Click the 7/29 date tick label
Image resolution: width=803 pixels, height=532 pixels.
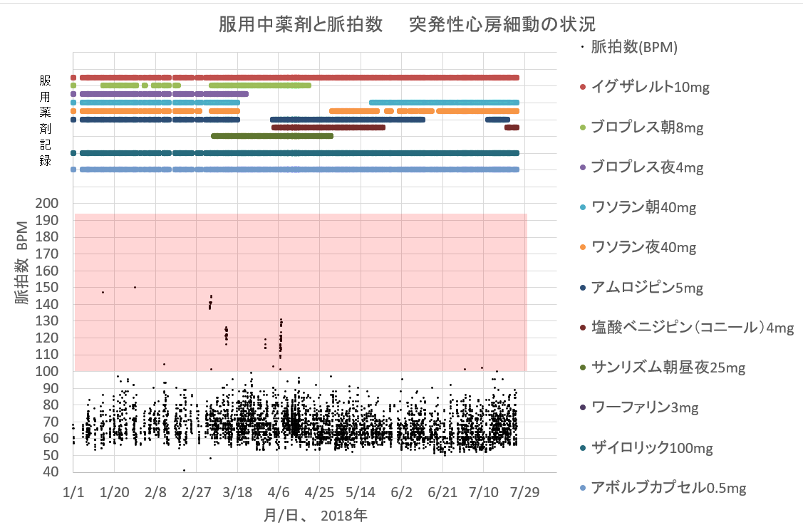coord(524,492)
